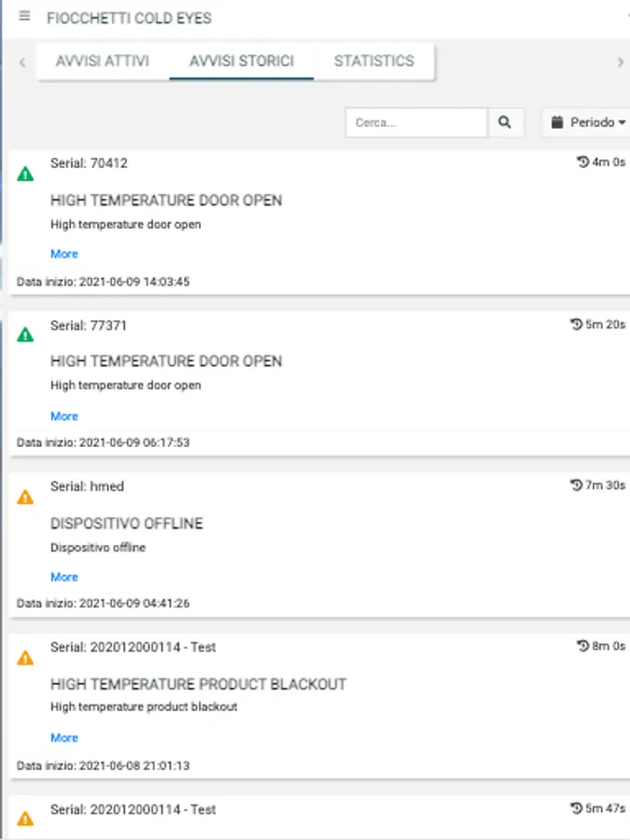
Task: Click green warning icon for serial 70412
Action: coord(25,174)
